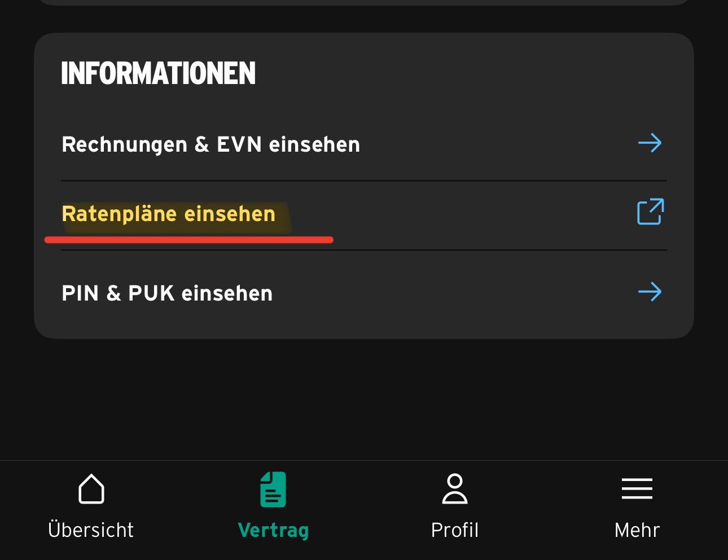728x560 pixels.
Task: Open the highlighted Ratenpläne einsehen entry
Action: 169,214
